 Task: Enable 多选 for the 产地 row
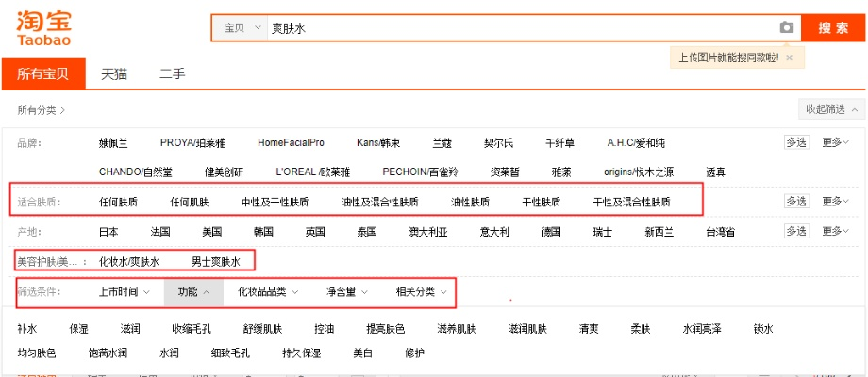pos(796,231)
